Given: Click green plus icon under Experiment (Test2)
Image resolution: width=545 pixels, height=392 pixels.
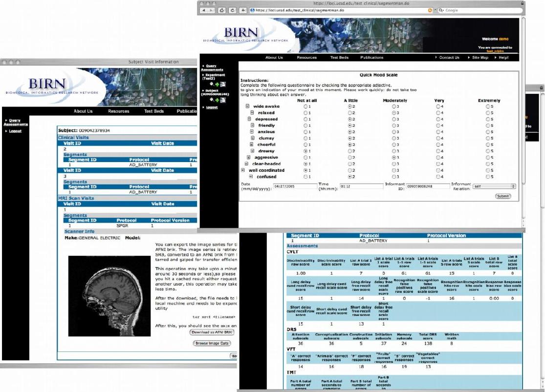Looking at the screenshot, I should coord(217,83).
